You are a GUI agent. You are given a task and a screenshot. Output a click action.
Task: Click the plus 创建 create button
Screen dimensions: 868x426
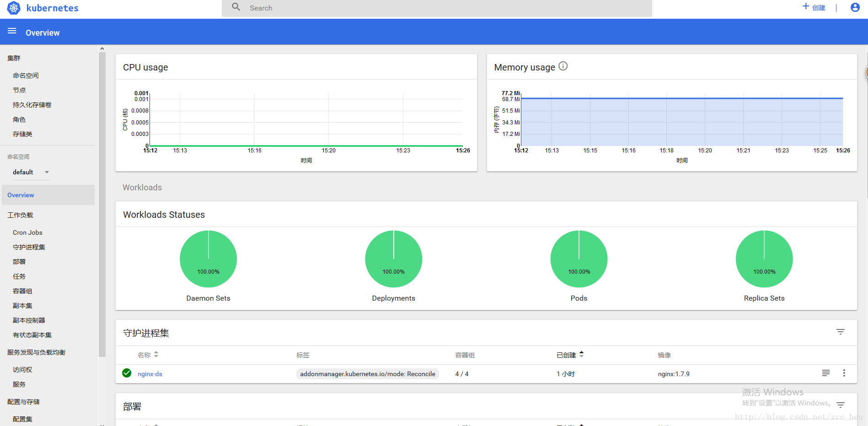(x=814, y=7)
